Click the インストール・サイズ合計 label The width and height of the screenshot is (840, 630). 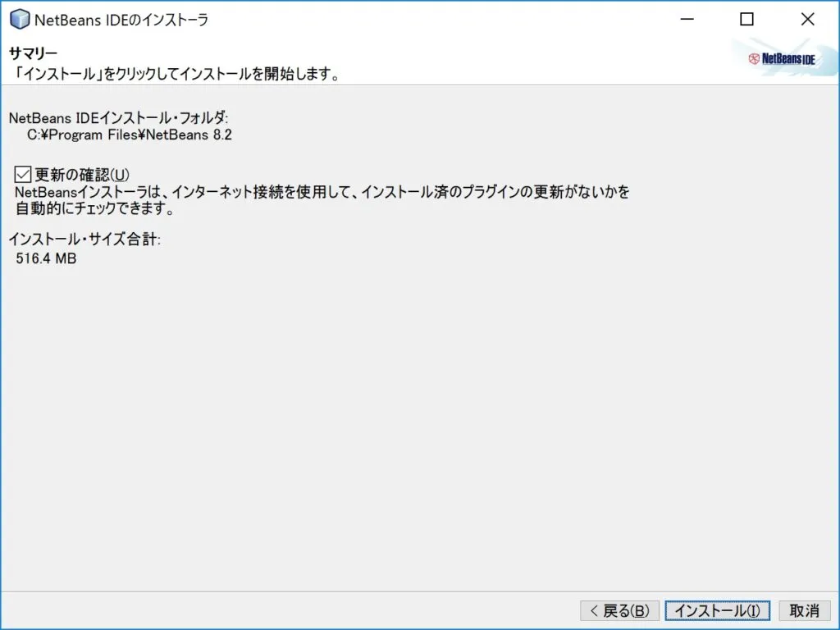click(84, 239)
